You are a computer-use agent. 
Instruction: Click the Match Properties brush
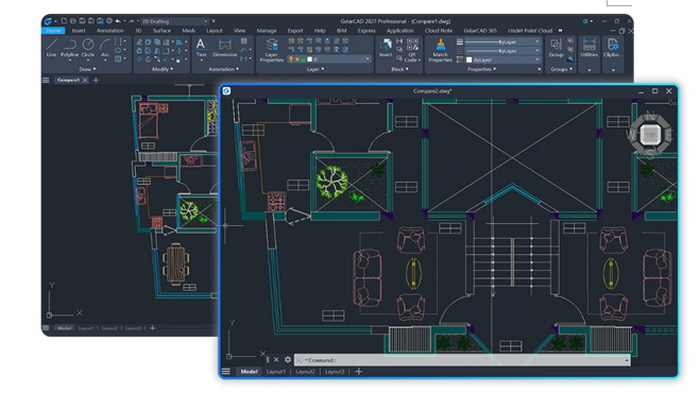coord(440,50)
